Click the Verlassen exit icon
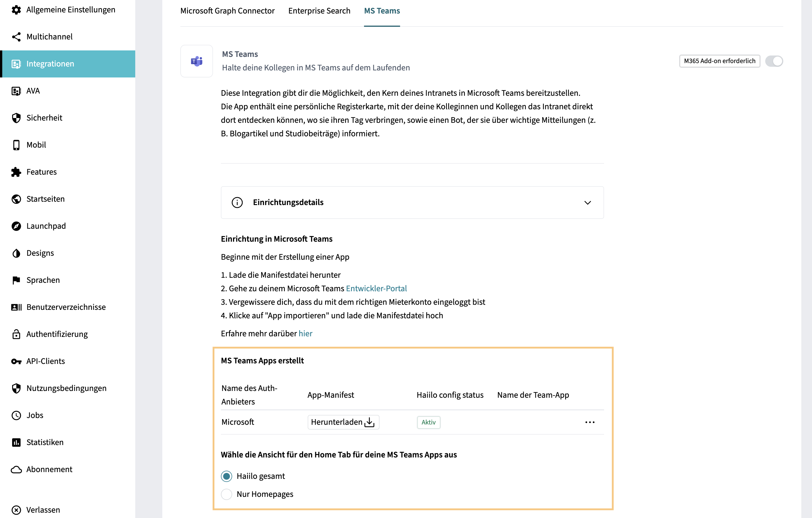This screenshot has height=518, width=812. (x=16, y=510)
